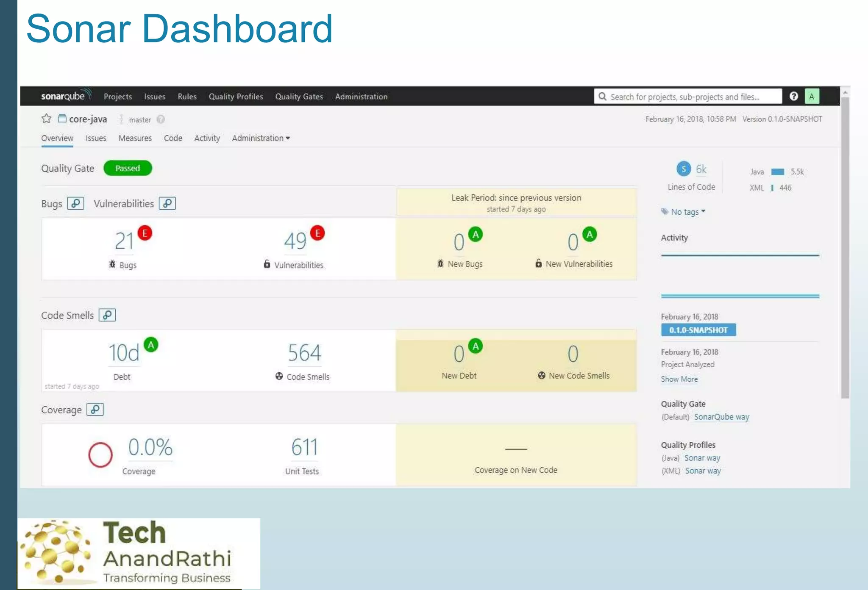Expand the project Administration dropdown
The image size is (868, 590).
[x=261, y=138]
